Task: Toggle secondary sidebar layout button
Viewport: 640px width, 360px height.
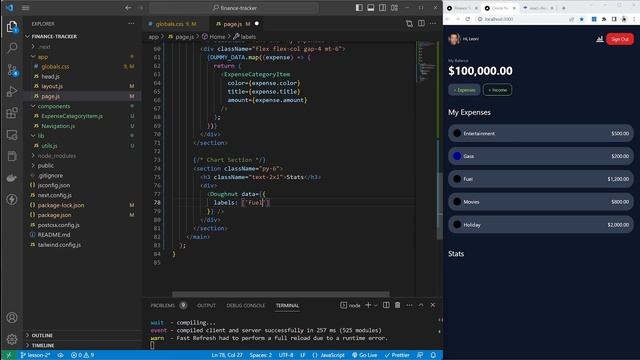Action: click(382, 8)
